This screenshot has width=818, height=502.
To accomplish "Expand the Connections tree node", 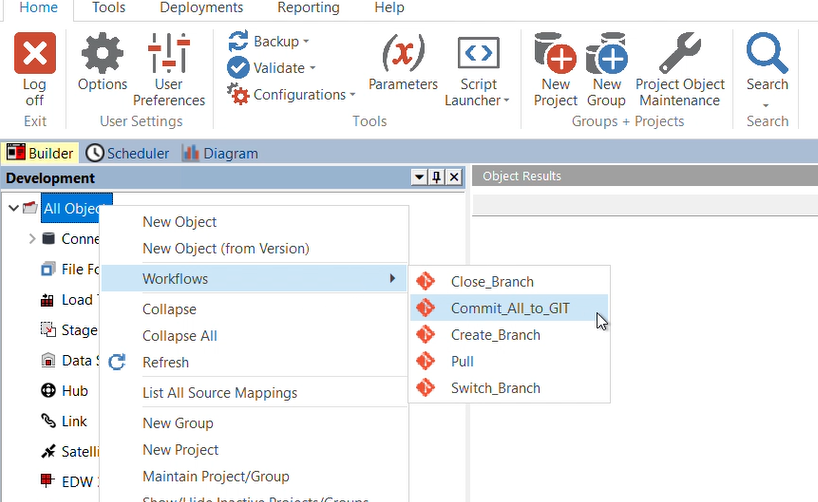I will pos(32,239).
